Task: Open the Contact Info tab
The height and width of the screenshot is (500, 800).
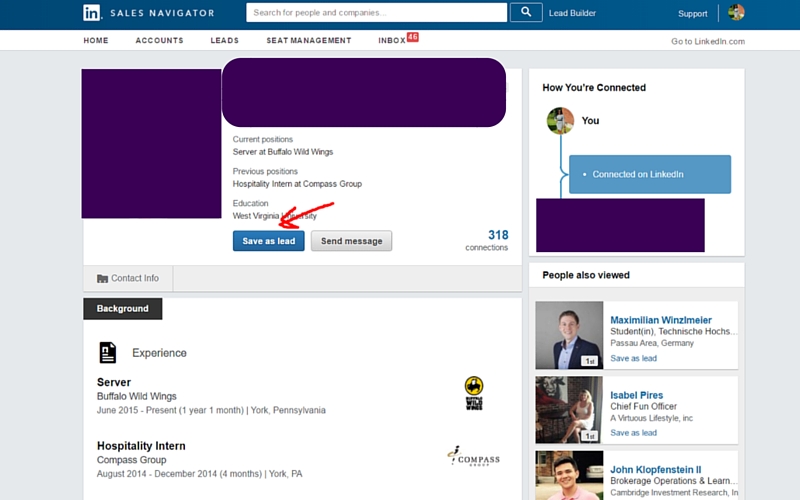Action: (x=128, y=279)
